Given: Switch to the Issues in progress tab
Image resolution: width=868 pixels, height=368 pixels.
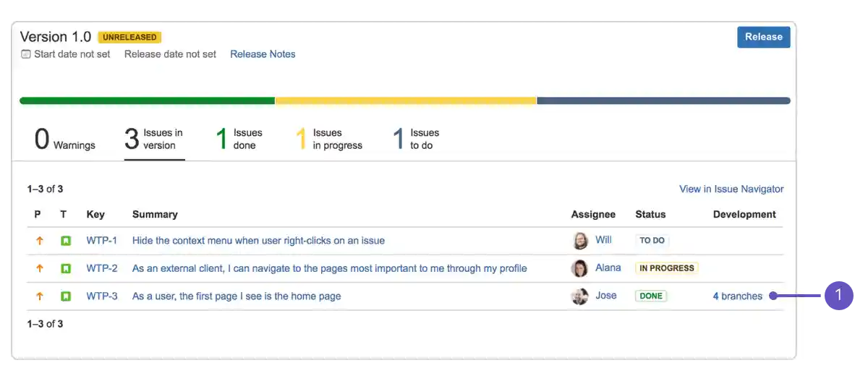Looking at the screenshot, I should coord(329,139).
